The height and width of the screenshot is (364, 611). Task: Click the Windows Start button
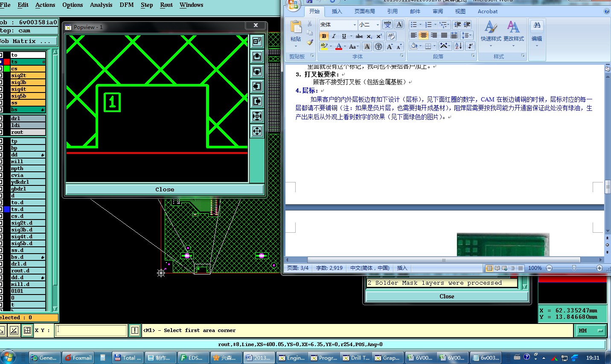(8, 357)
